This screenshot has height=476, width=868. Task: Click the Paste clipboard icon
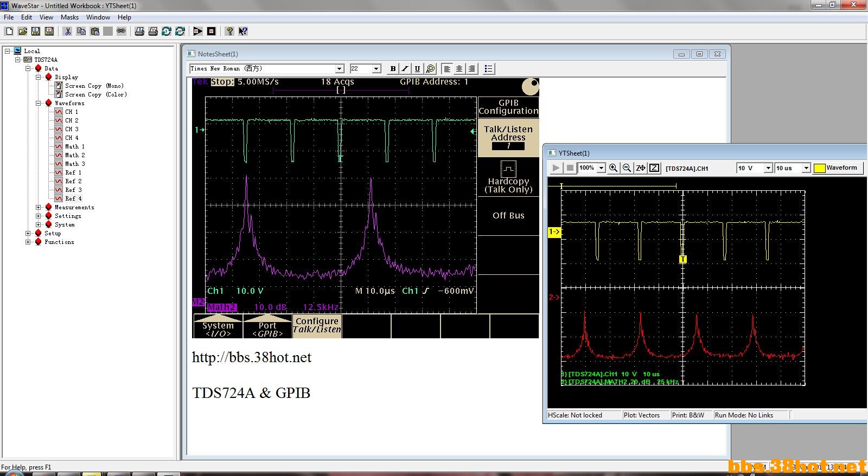coord(94,31)
